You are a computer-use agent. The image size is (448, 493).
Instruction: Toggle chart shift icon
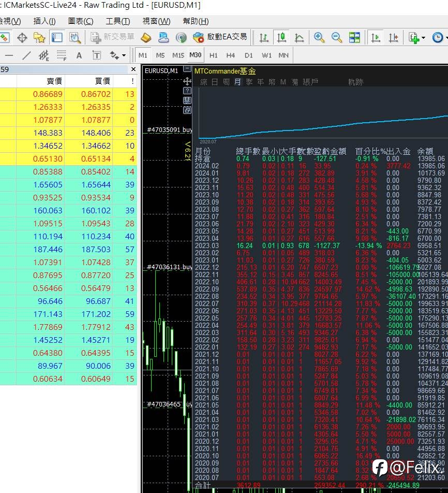pyautogui.click(x=393, y=38)
